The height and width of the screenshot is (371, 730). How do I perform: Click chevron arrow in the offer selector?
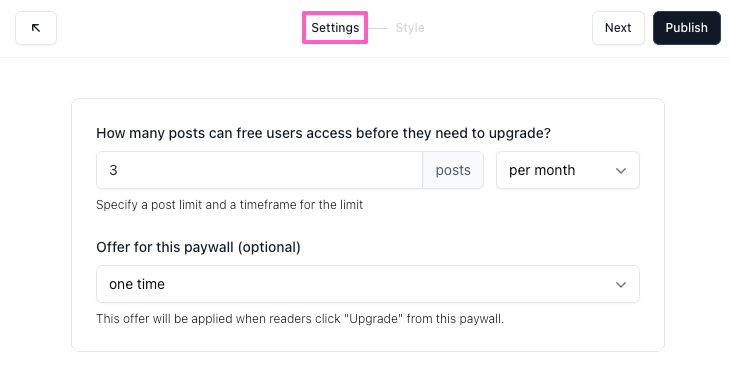tap(621, 285)
